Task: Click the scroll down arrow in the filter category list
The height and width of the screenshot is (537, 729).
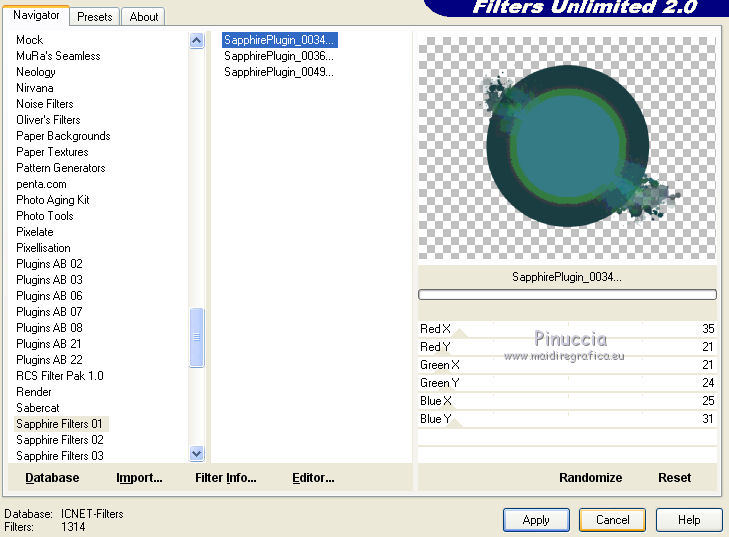Action: [x=197, y=453]
